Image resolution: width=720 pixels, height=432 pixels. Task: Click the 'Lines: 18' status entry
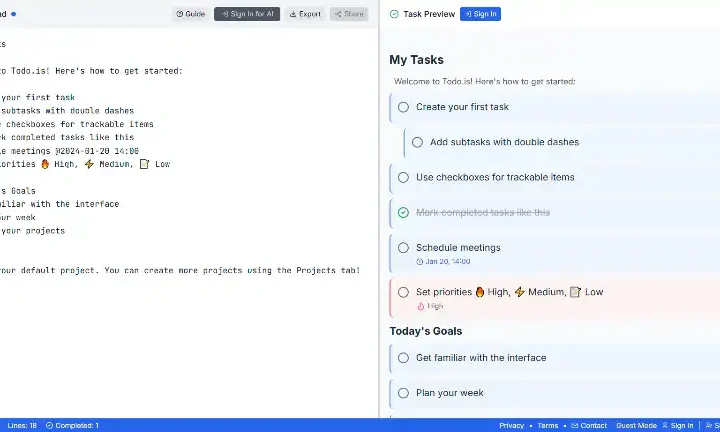point(22,426)
